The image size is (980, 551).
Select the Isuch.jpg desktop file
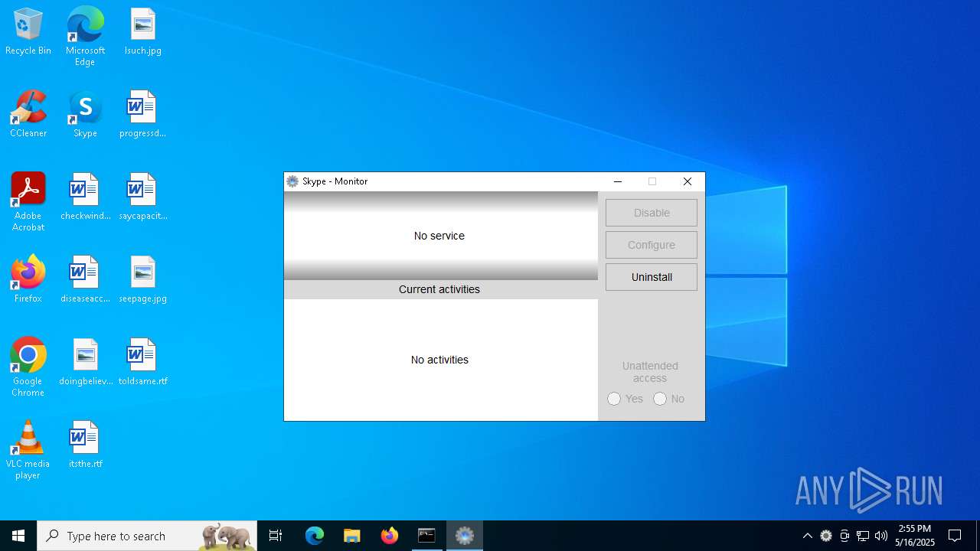[143, 32]
